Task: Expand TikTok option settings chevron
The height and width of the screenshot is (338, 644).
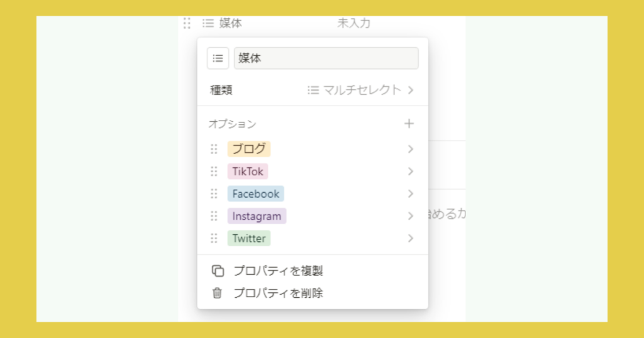Action: pos(410,172)
